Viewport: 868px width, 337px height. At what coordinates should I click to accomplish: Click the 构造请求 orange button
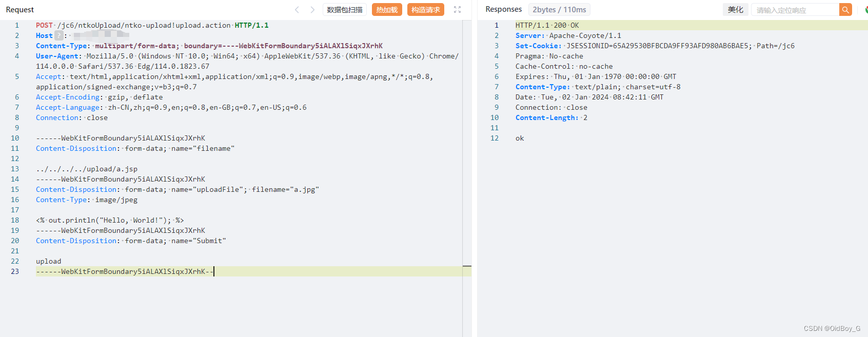426,10
